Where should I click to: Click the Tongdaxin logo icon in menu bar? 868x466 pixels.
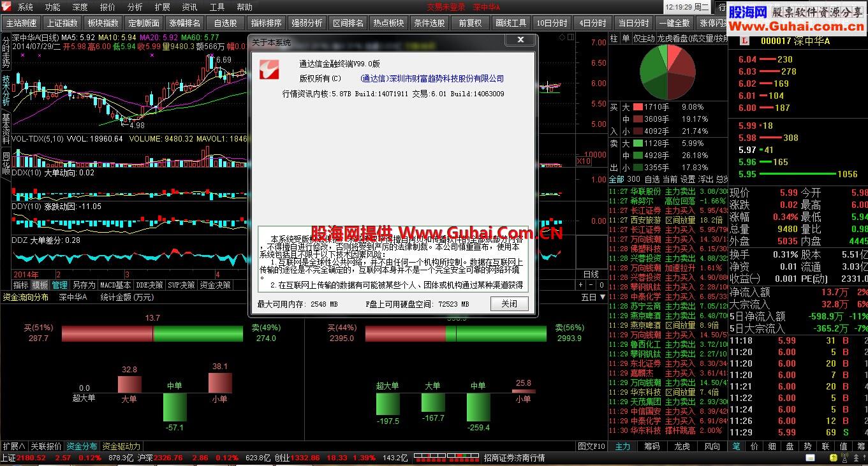click(x=7, y=7)
